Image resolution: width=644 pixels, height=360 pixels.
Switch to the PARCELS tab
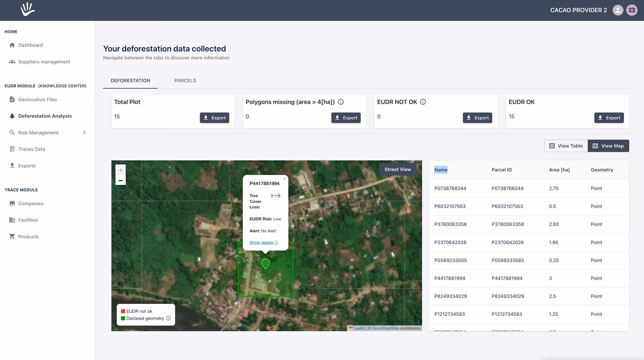[x=185, y=81]
